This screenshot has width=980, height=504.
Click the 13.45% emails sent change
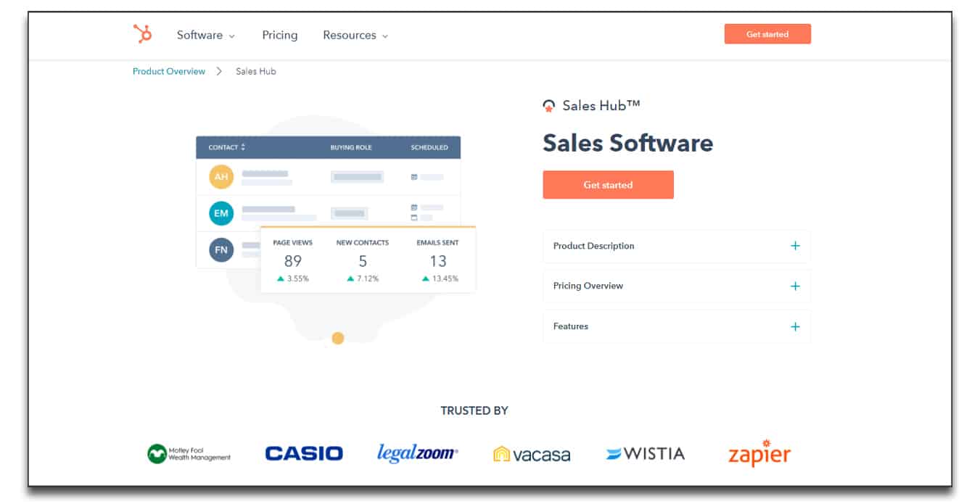point(440,278)
